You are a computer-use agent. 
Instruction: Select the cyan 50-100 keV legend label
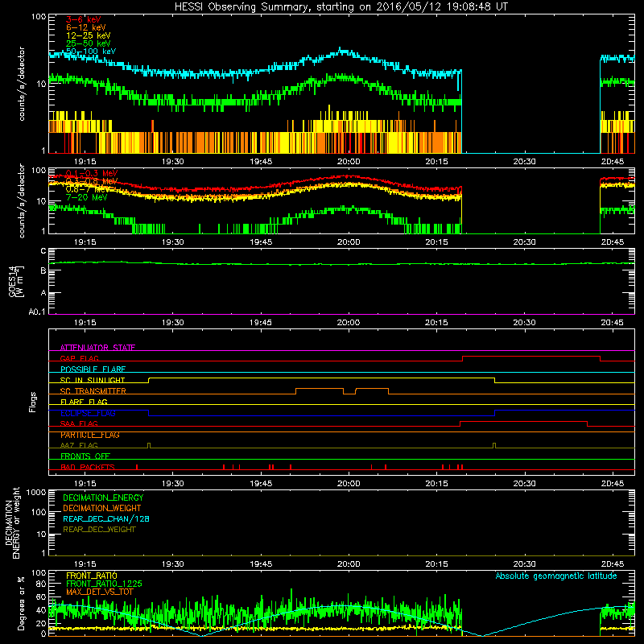tap(91, 52)
